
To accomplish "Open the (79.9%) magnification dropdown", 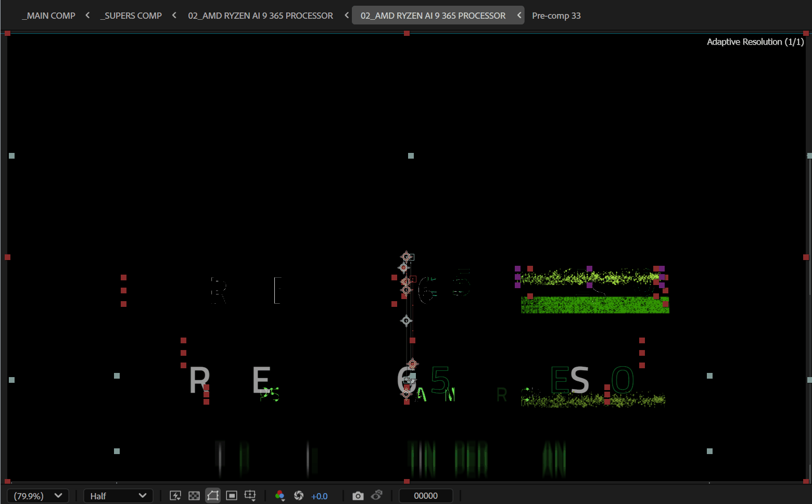I will 38,496.
